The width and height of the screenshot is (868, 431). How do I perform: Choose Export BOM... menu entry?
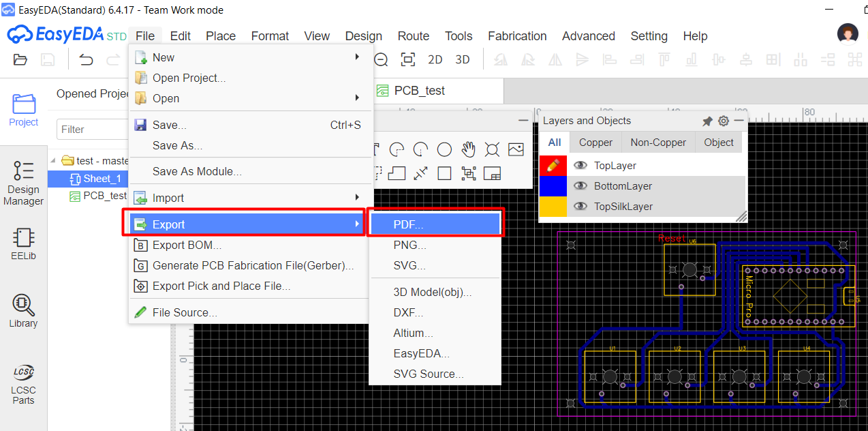point(247,245)
